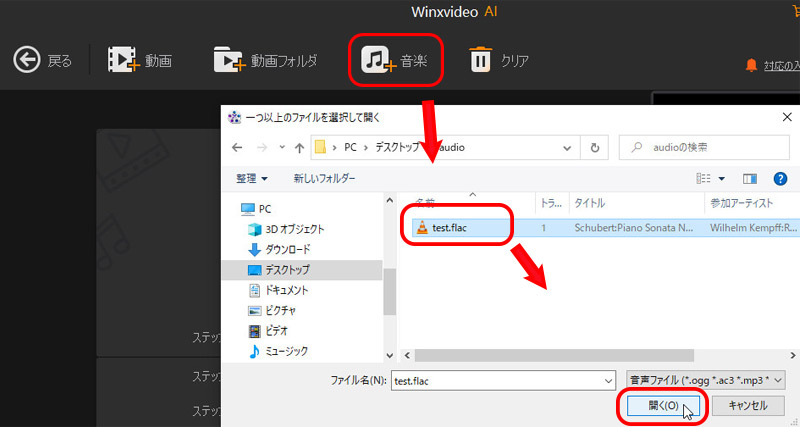The height and width of the screenshot is (427, 800).
Task: Add music with the 音楽 button
Action: [395, 60]
